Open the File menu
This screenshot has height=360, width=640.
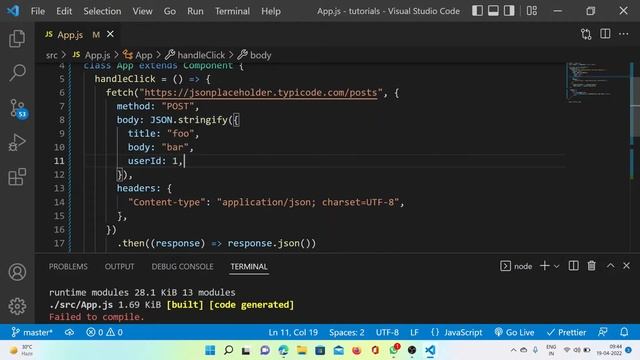[x=38, y=11]
